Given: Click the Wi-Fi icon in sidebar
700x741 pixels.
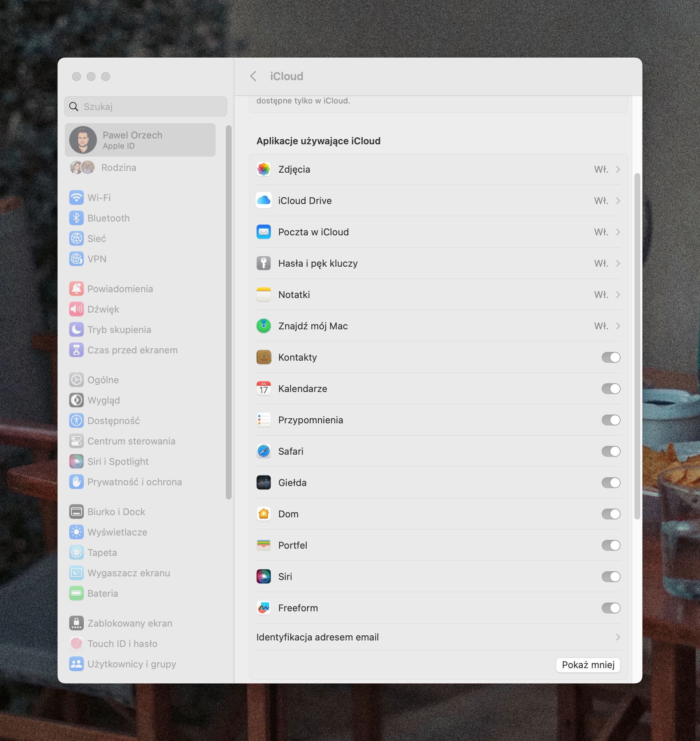Looking at the screenshot, I should (x=76, y=198).
